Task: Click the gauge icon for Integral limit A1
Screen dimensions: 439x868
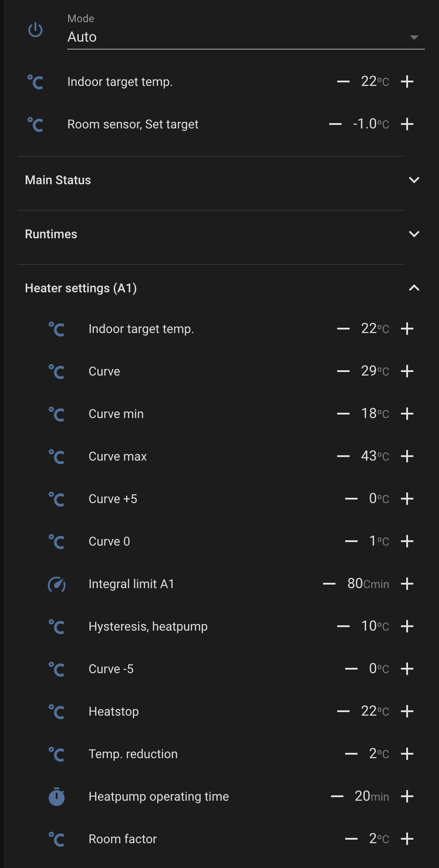Action: click(x=57, y=584)
